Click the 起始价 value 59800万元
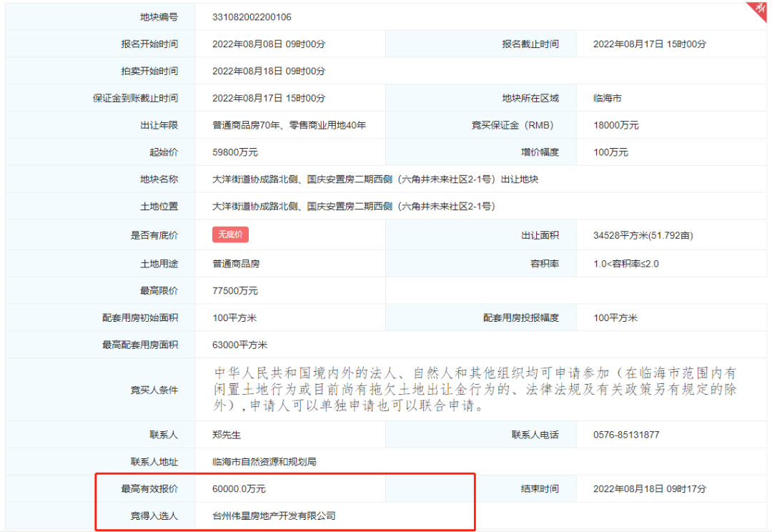772x532 pixels. [x=235, y=152]
